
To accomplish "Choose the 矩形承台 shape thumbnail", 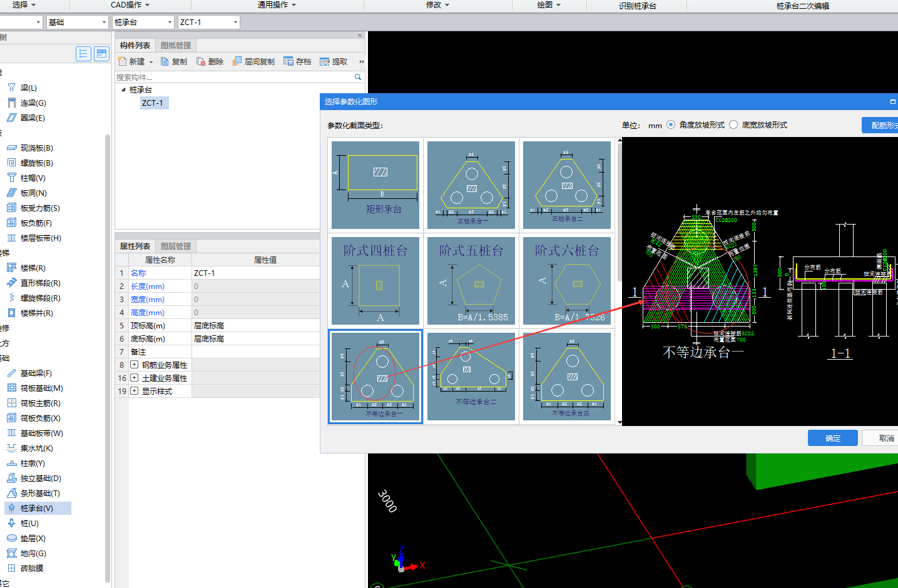I will pyautogui.click(x=375, y=185).
